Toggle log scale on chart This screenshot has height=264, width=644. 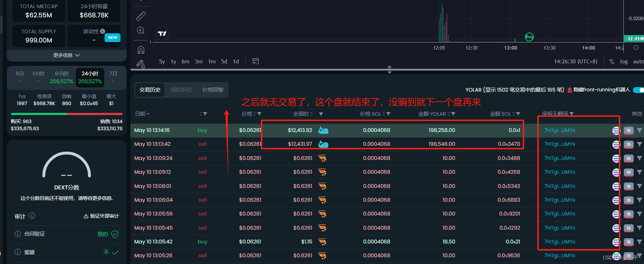624,62
